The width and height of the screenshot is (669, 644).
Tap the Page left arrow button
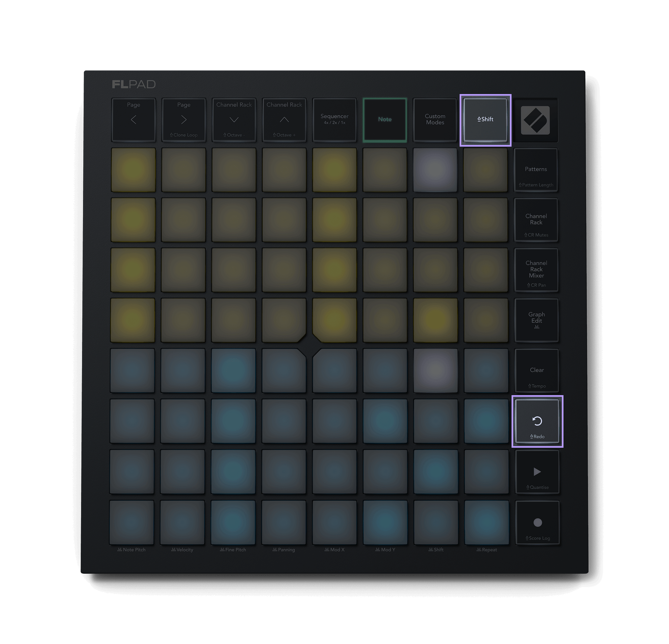[134, 120]
